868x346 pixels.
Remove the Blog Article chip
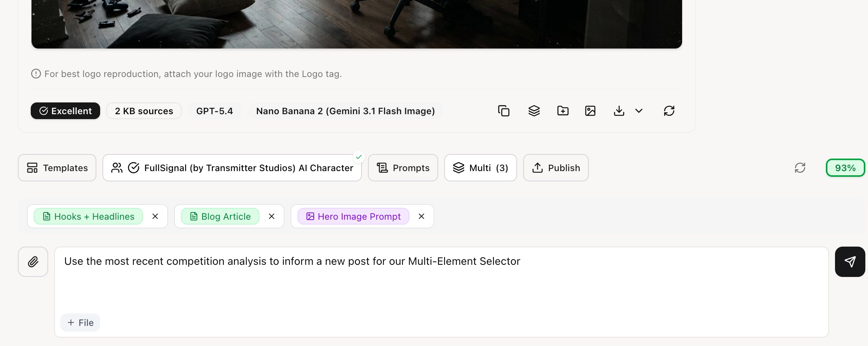(272, 216)
